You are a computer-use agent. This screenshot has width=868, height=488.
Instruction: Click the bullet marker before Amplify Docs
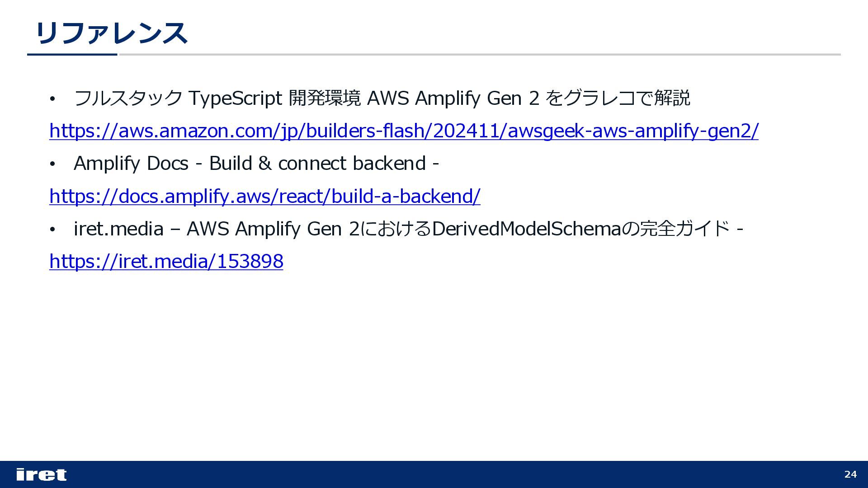[52, 164]
